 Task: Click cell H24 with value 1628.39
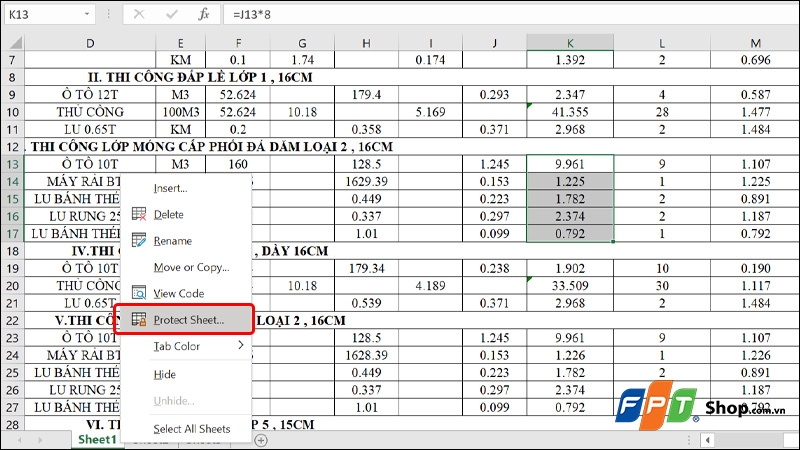pos(366,355)
